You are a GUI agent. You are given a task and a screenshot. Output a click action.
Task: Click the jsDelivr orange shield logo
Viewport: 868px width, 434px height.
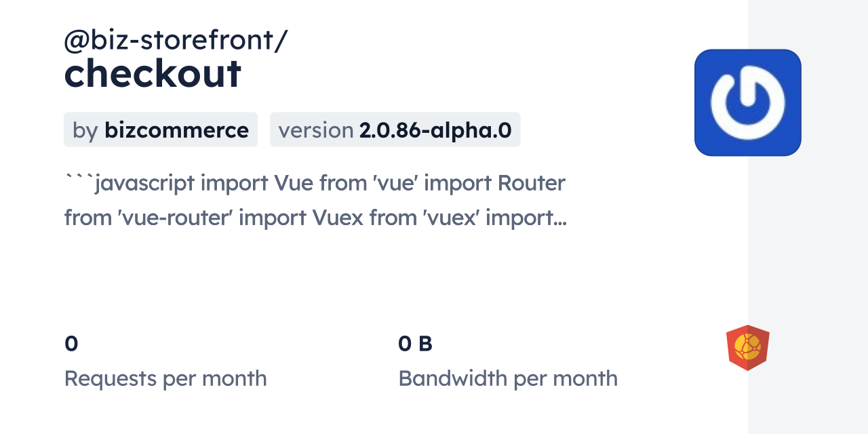[747, 348]
